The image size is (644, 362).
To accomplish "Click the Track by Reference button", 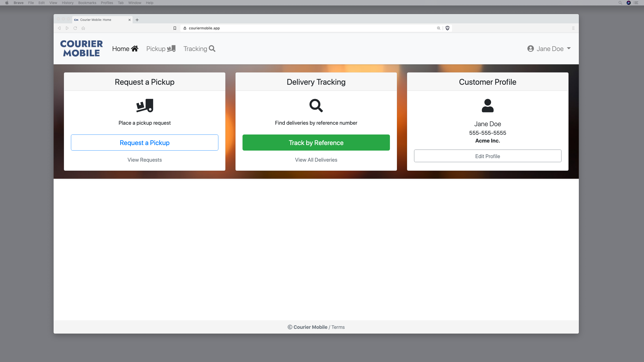I will (316, 142).
